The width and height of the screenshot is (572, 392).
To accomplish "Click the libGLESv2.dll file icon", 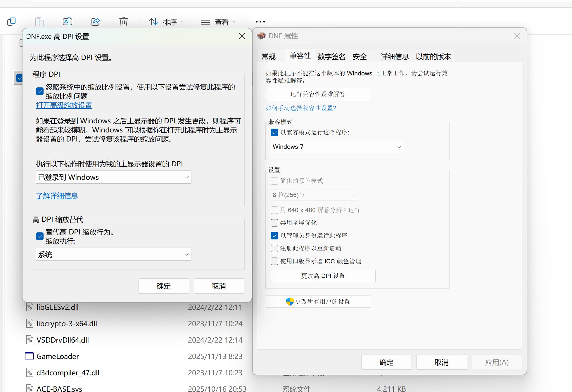I will [30, 307].
